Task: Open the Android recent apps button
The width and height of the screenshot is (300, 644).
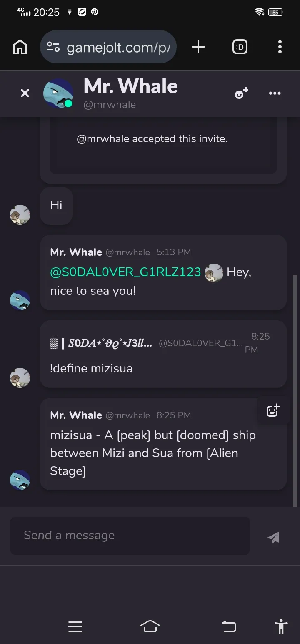Action: pos(75,626)
